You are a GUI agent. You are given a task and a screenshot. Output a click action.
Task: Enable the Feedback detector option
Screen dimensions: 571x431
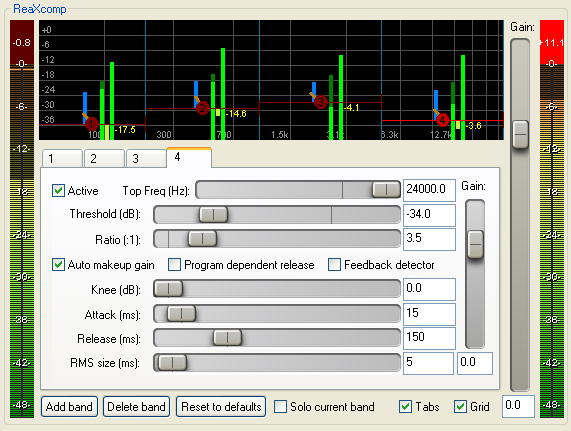334,265
